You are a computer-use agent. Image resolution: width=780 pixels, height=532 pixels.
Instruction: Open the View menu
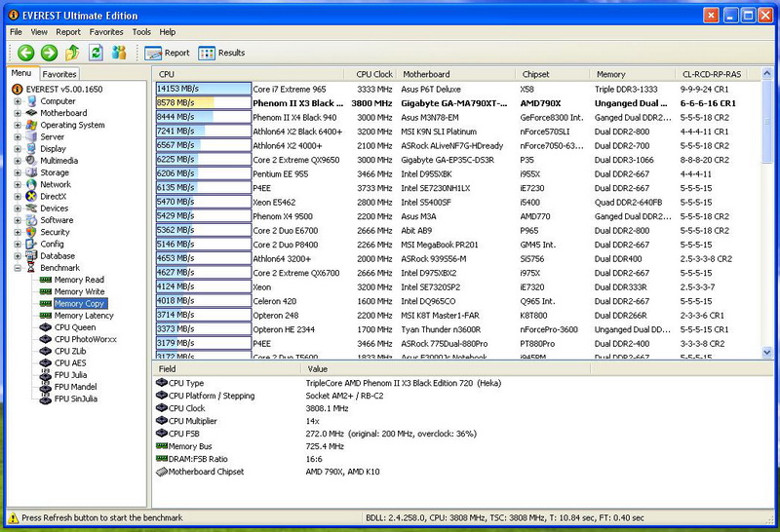click(39, 32)
